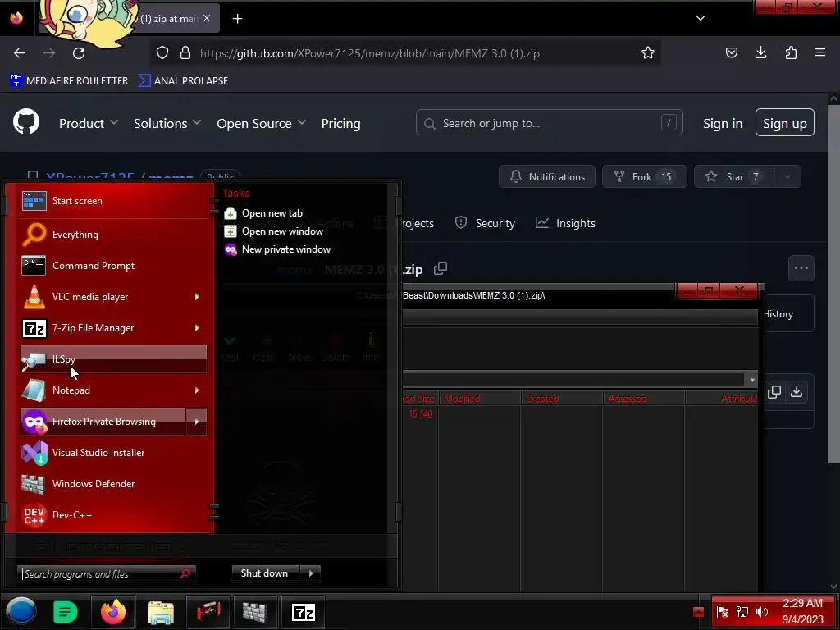Expand Product menu on GitHub
This screenshot has width=840, height=630.
pos(89,123)
